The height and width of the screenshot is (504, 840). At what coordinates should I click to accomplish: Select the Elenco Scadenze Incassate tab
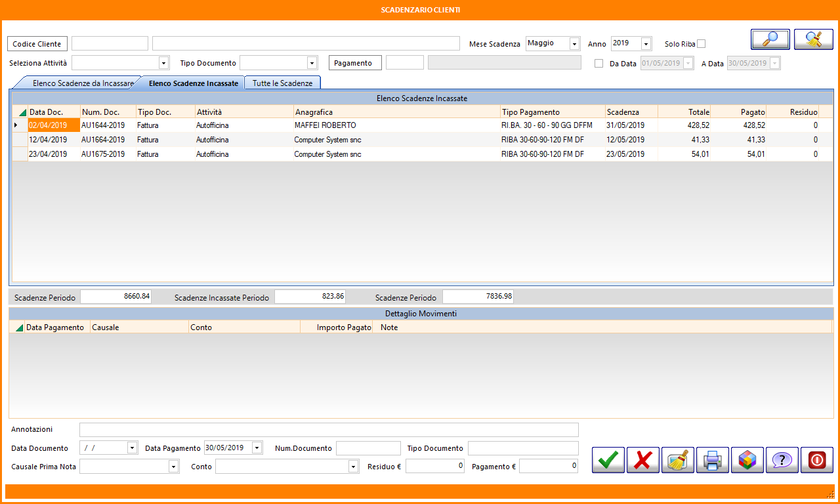193,84
